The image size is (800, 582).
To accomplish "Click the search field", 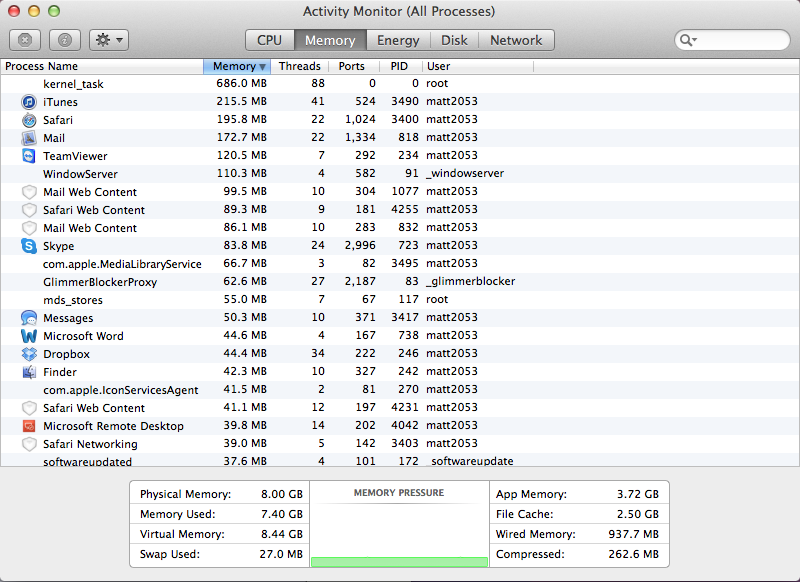I will point(732,40).
